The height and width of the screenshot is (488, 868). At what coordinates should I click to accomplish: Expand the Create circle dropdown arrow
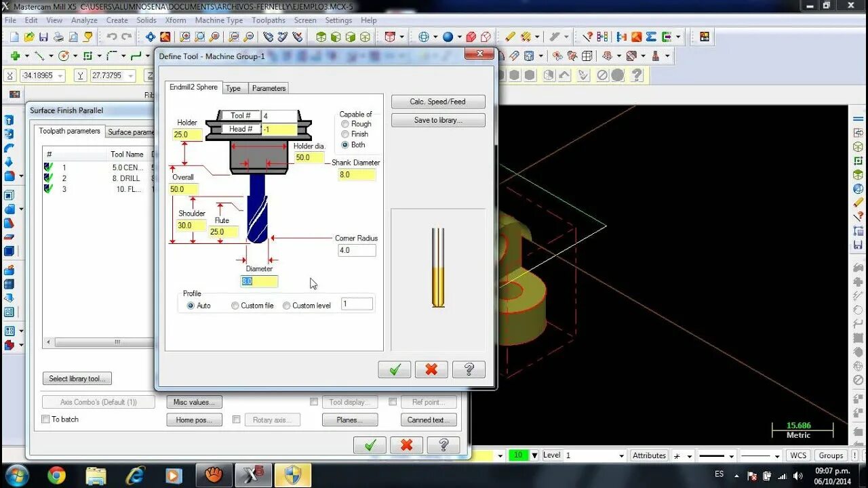pyautogui.click(x=75, y=56)
